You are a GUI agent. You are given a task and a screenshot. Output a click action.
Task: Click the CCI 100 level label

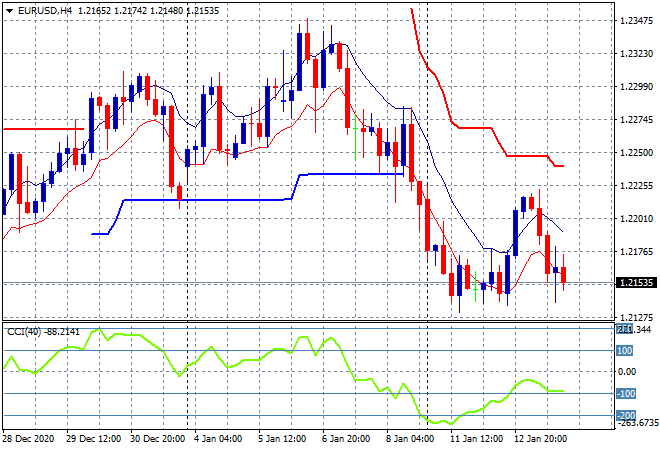tap(625, 351)
